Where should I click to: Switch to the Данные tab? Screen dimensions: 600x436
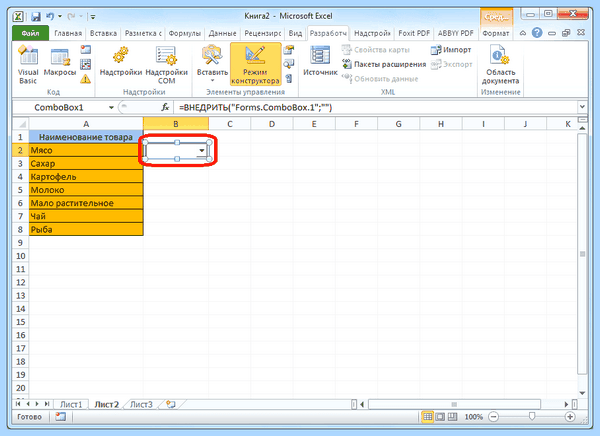[x=222, y=33]
